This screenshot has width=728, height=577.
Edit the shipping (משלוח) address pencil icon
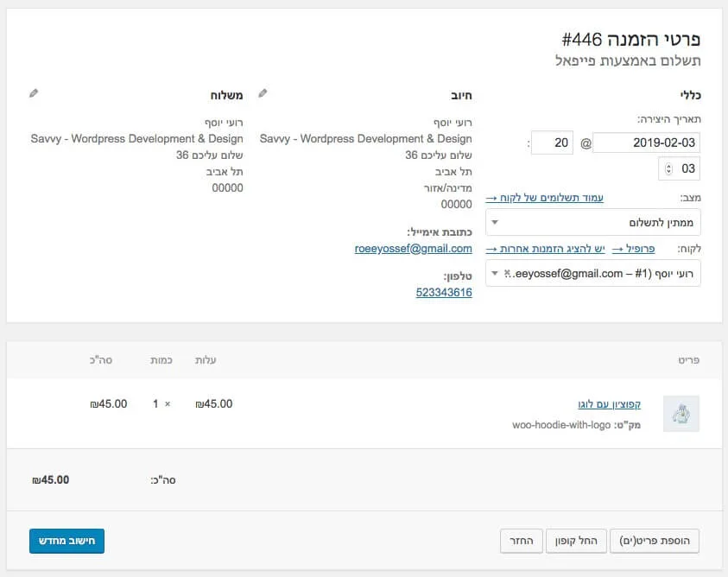pyautogui.click(x=34, y=93)
